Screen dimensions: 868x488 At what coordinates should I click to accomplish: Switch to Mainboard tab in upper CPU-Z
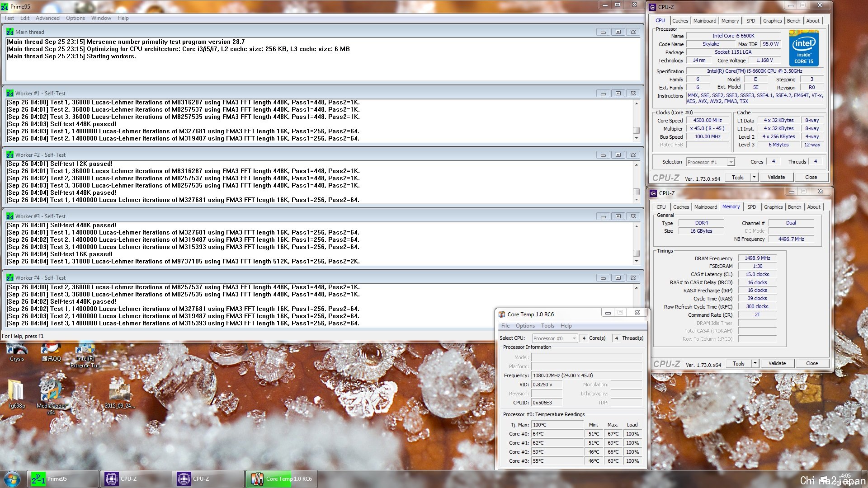point(705,21)
